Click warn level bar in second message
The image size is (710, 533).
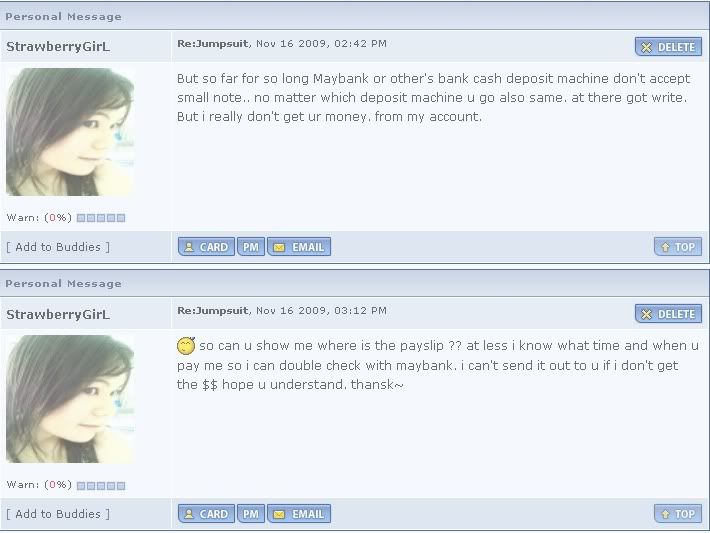pos(101,485)
